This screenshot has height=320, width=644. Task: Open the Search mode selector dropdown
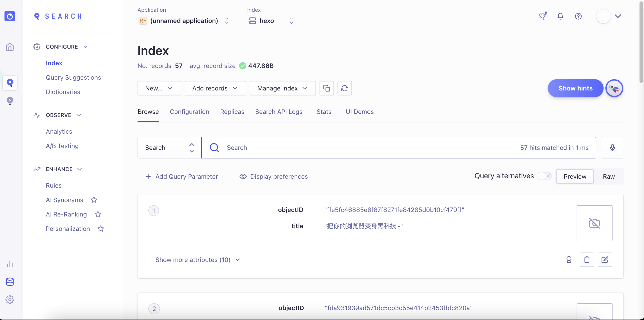coord(169,148)
